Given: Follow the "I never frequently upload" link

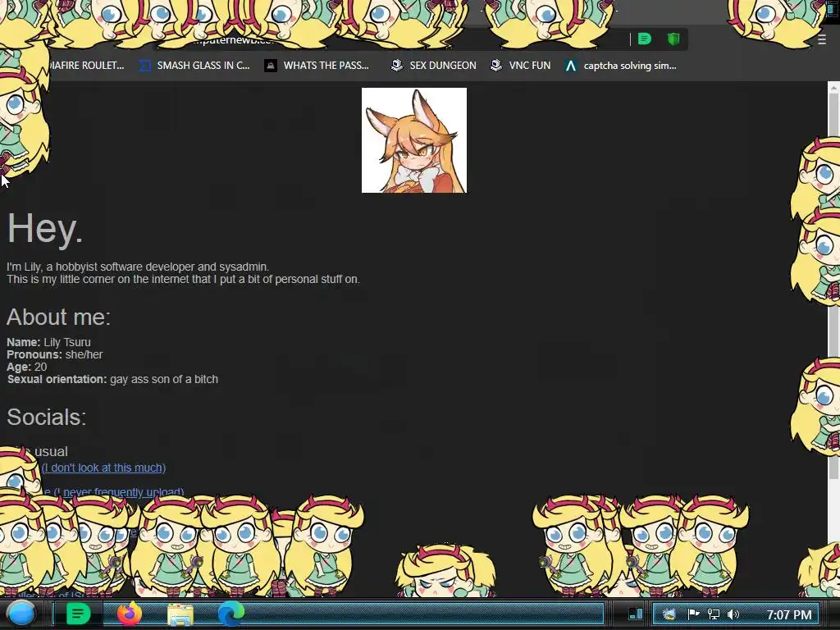Looking at the screenshot, I should [x=119, y=492].
